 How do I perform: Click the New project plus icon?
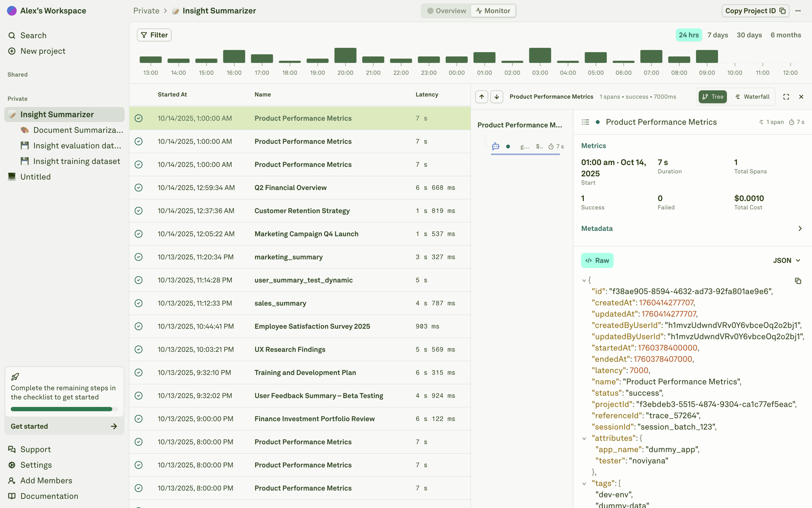click(x=12, y=51)
